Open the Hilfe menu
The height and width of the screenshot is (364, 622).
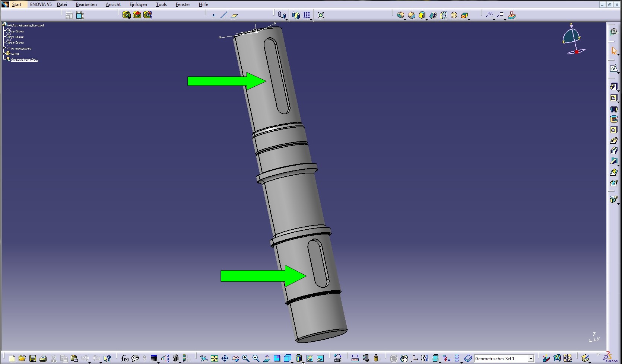[x=203, y=4]
